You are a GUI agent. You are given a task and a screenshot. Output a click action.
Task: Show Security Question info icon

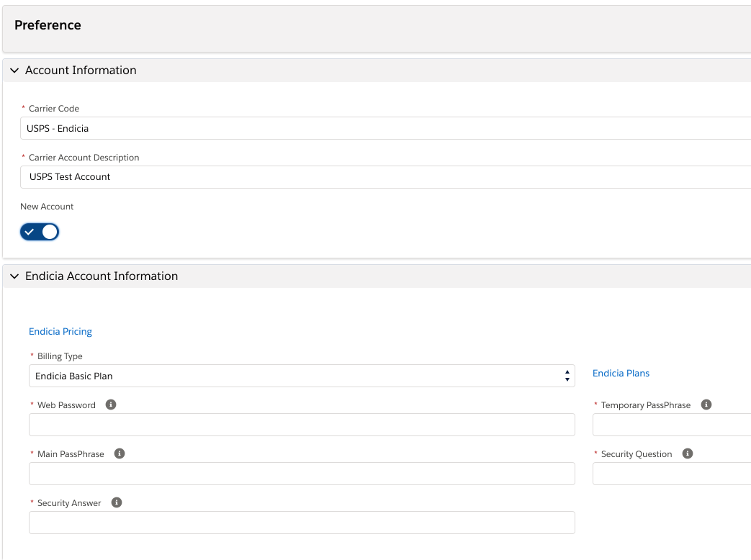coord(688,453)
